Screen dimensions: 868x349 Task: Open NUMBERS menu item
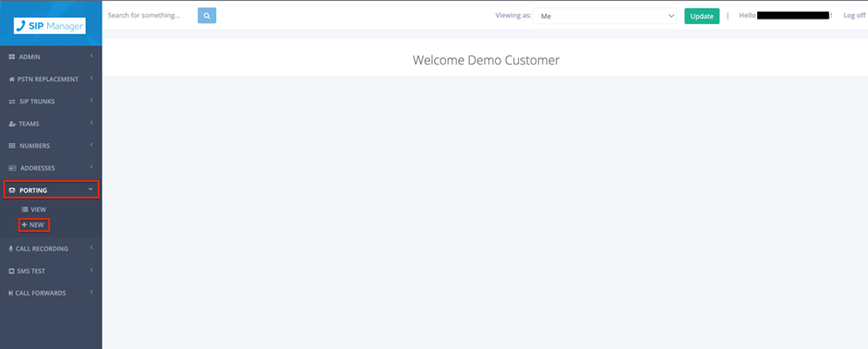tap(51, 146)
